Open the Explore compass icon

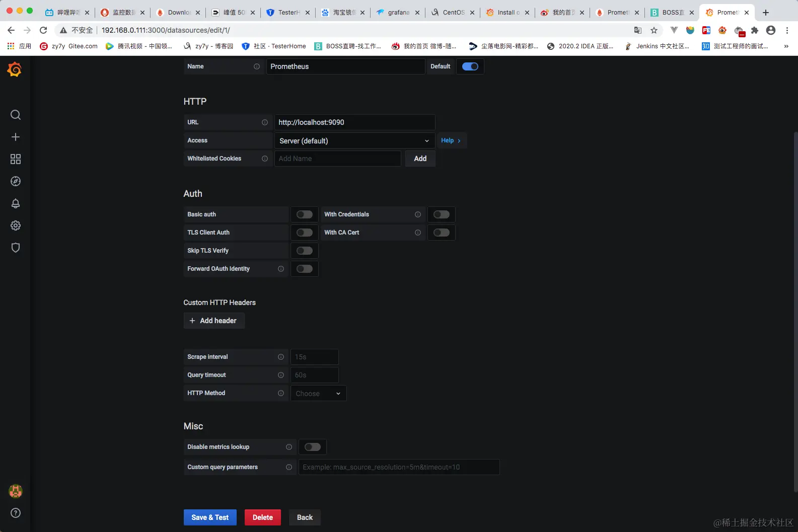pos(16,181)
